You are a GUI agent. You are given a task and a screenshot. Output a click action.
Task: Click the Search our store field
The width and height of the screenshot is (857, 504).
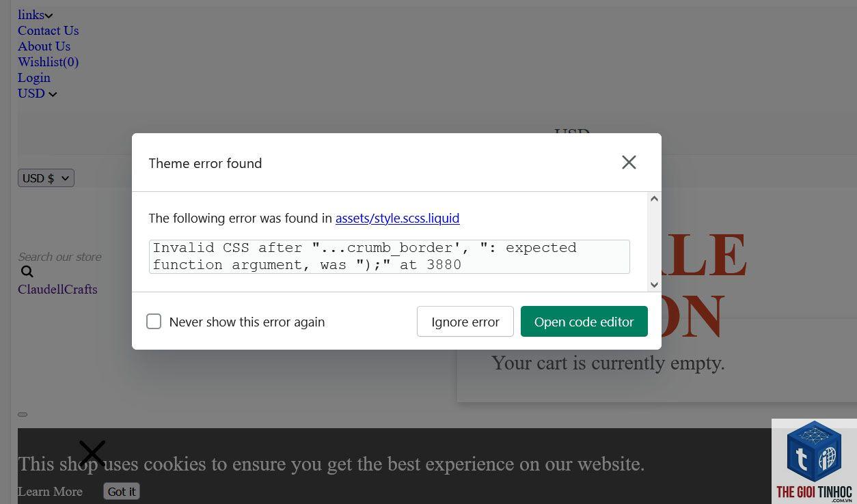click(x=59, y=257)
